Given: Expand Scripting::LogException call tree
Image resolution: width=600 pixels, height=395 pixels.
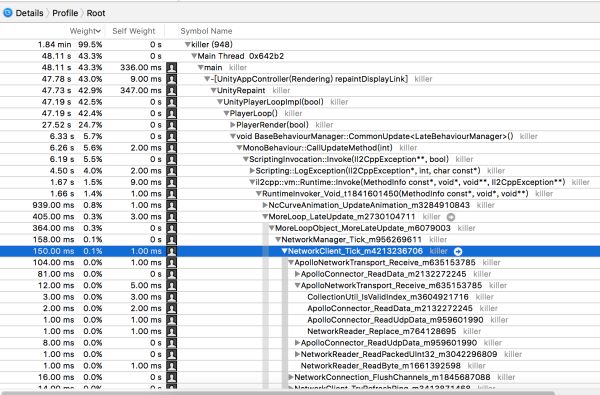Looking at the screenshot, I should pos(252,171).
